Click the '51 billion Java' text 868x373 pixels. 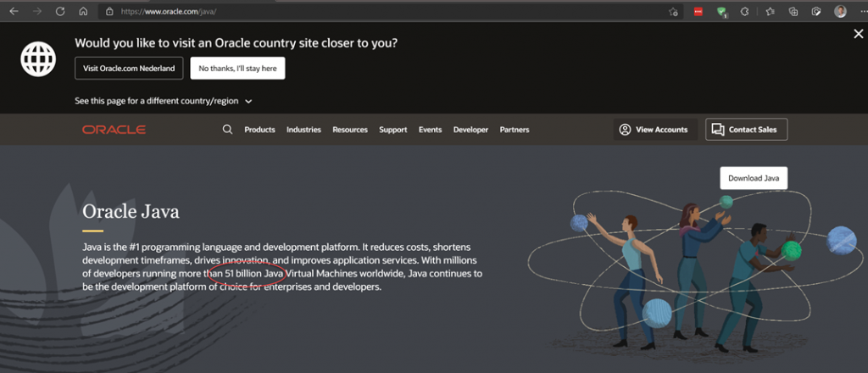coord(254,273)
